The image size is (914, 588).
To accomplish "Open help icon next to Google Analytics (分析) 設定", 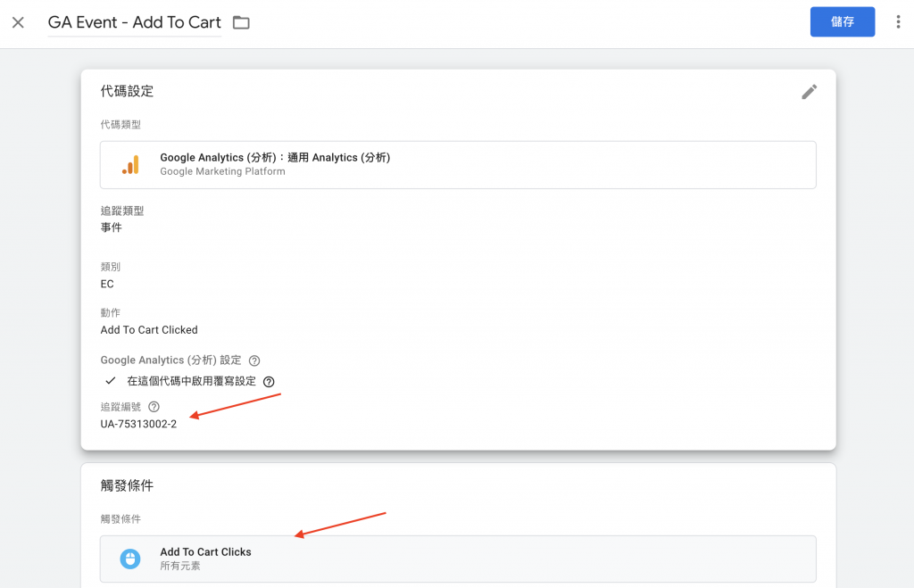I will [x=254, y=360].
